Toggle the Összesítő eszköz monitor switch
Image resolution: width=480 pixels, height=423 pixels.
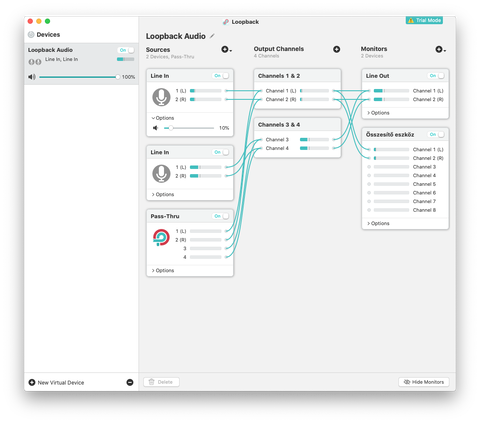coord(436,134)
